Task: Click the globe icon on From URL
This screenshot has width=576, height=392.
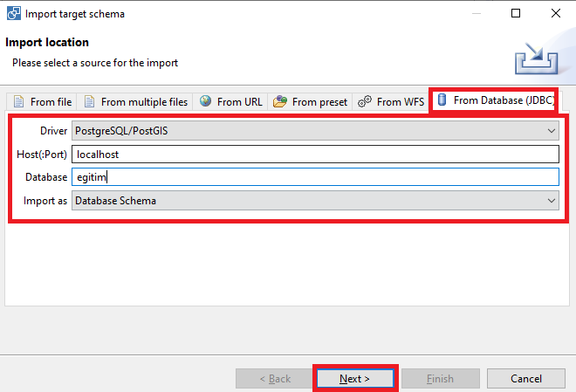Action: point(205,101)
